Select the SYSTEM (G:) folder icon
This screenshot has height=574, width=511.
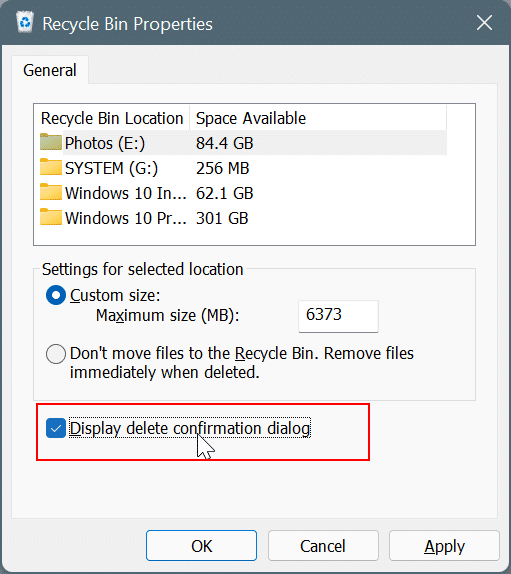click(51, 167)
